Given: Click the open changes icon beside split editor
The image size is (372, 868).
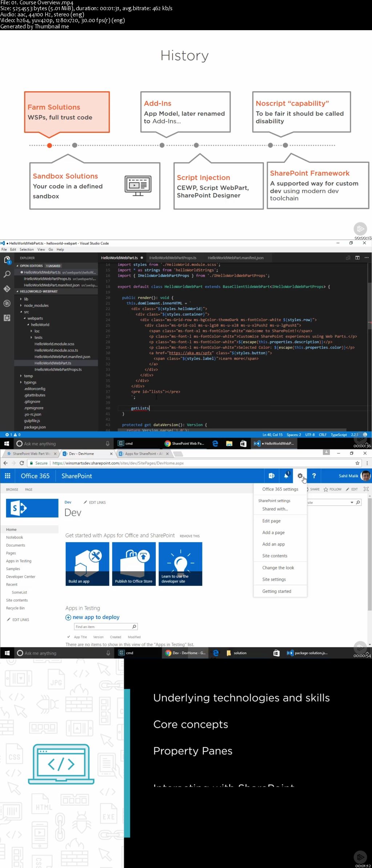Looking at the screenshot, I should click(348, 258).
